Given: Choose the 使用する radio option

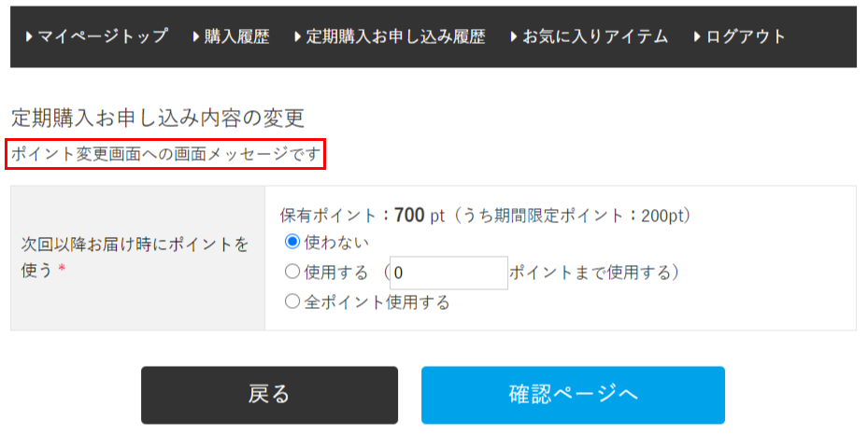Looking at the screenshot, I should pyautogui.click(x=292, y=273).
